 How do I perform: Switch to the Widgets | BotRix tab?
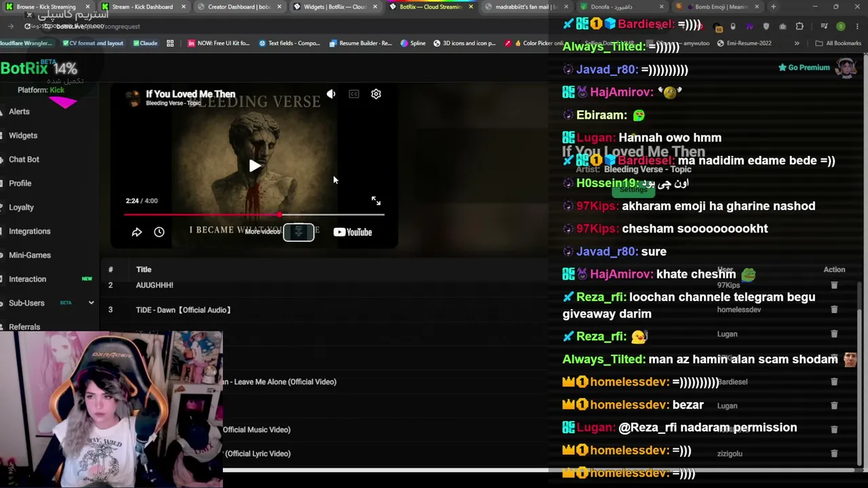[335, 7]
